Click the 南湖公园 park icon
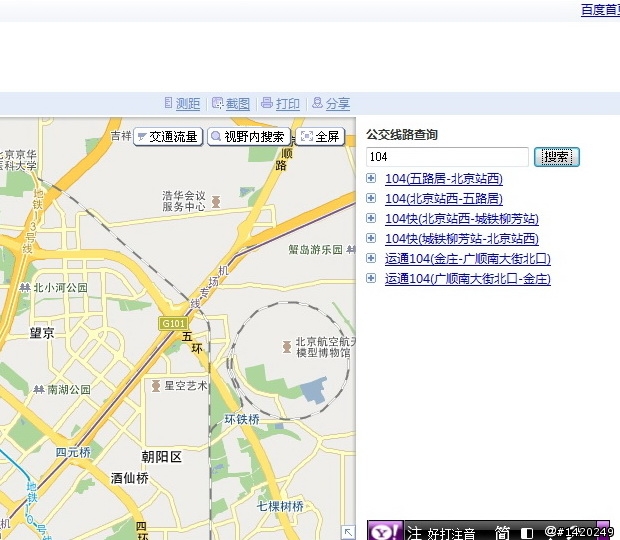 coord(39,390)
